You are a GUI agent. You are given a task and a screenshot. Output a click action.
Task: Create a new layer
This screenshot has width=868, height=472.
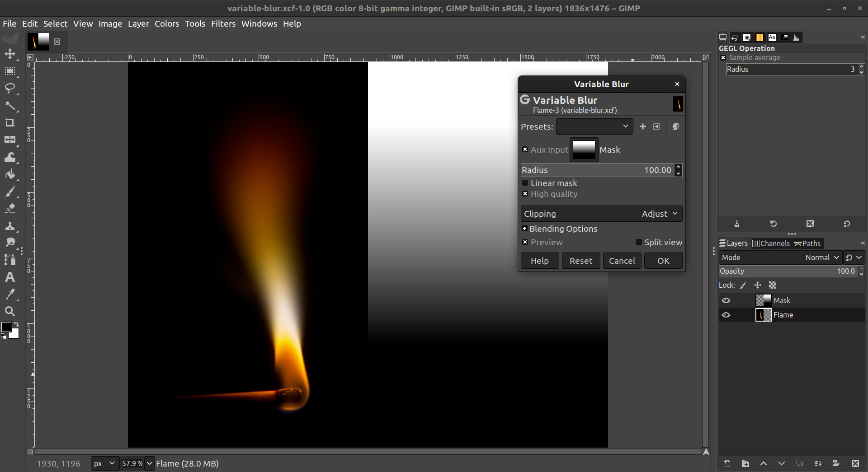(726, 463)
